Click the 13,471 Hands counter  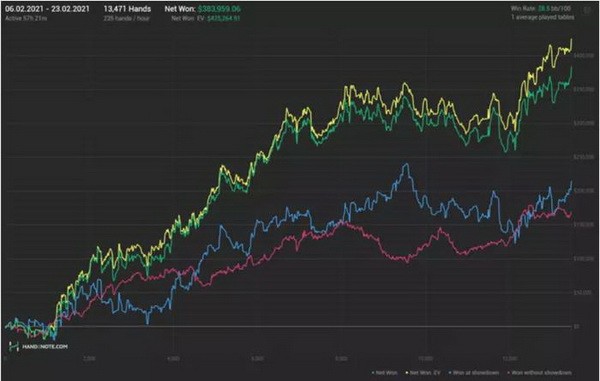127,9
